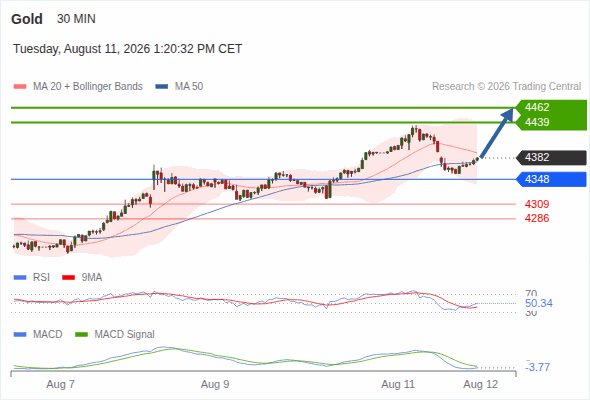This screenshot has width=590, height=400.
Task: Click the blue MACD legend swatch
Action: (20, 334)
